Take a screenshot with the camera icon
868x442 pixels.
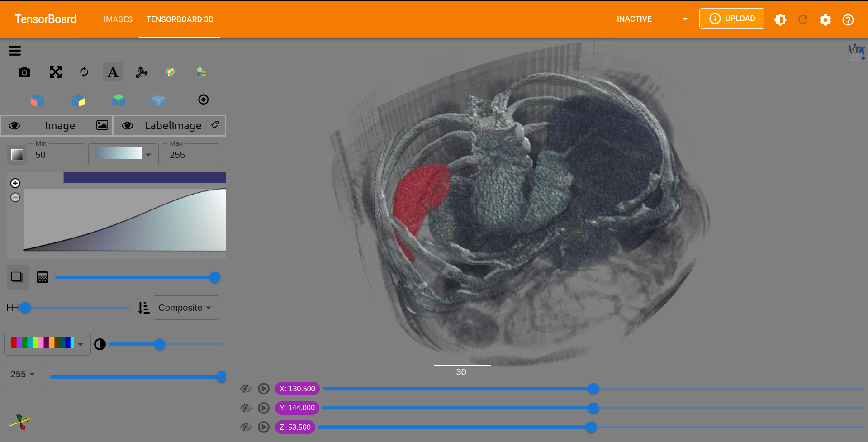[x=24, y=72]
